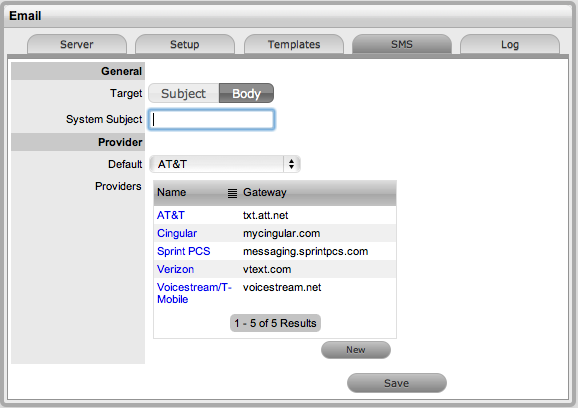Open the Verizon provider link
The height and width of the screenshot is (408, 578).
(175, 269)
